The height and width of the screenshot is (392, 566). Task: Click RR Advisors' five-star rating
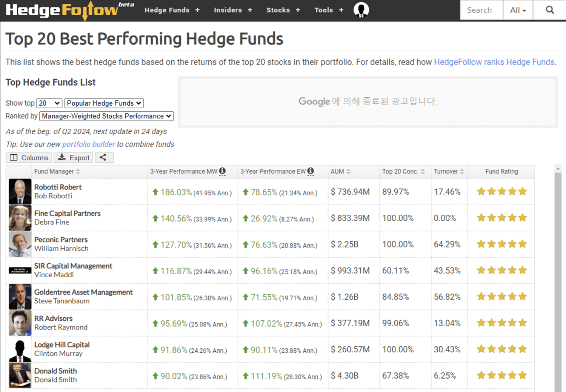click(x=501, y=323)
